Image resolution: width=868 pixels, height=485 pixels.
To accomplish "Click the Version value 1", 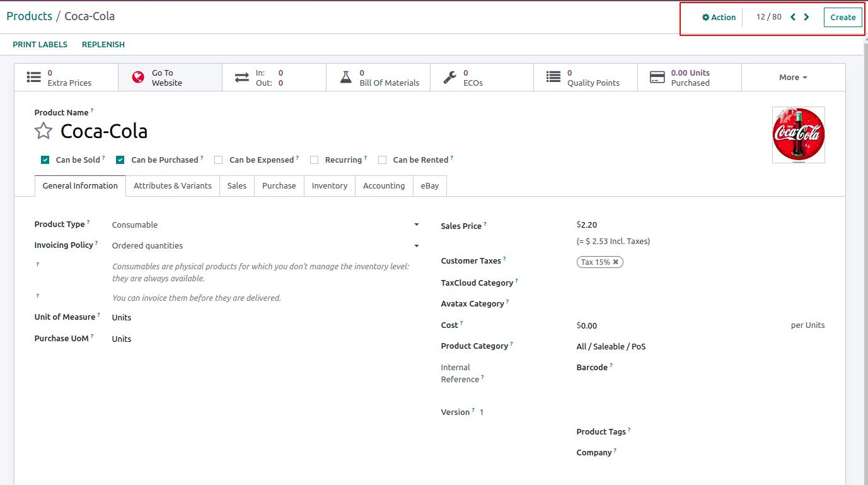I will tap(482, 412).
